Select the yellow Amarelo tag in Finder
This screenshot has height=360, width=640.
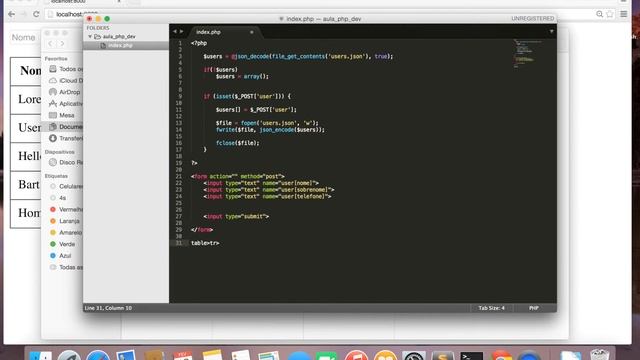(66, 233)
